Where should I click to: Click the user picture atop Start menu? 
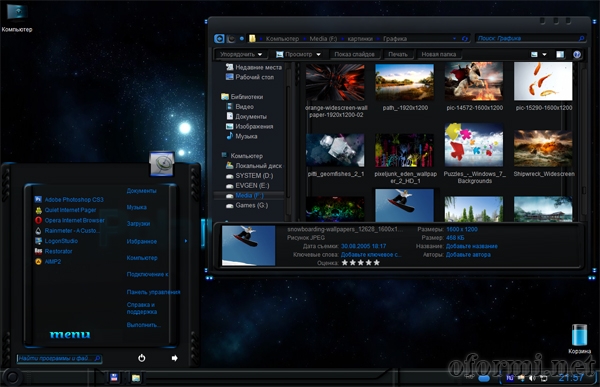162,164
